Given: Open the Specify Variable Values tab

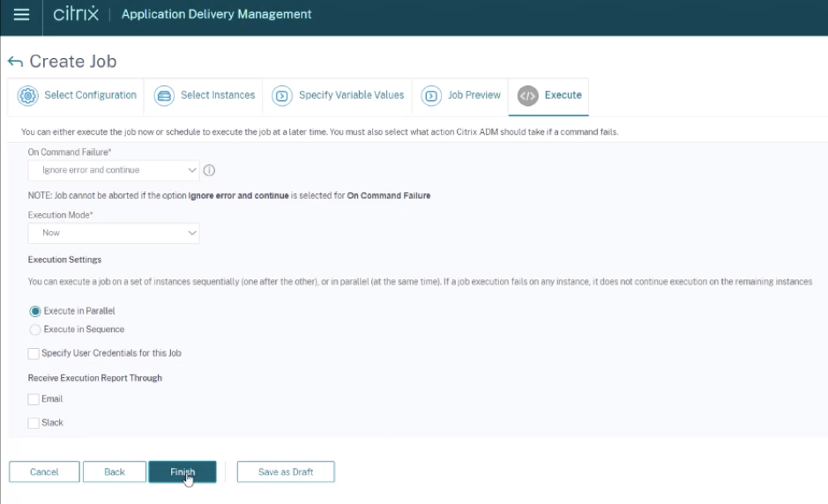Looking at the screenshot, I should [x=338, y=96].
